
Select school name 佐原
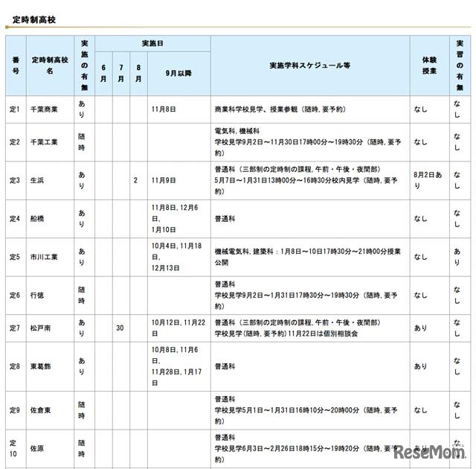tap(37, 448)
